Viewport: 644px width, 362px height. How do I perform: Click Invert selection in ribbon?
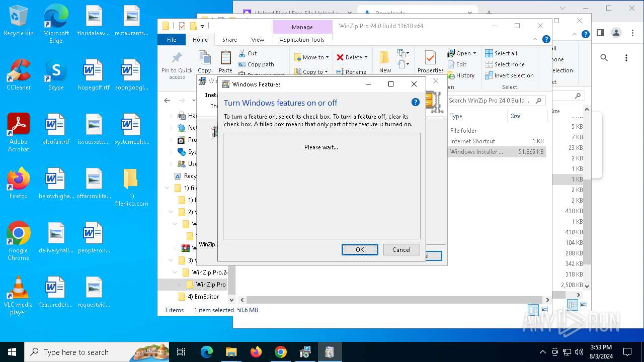(x=509, y=75)
